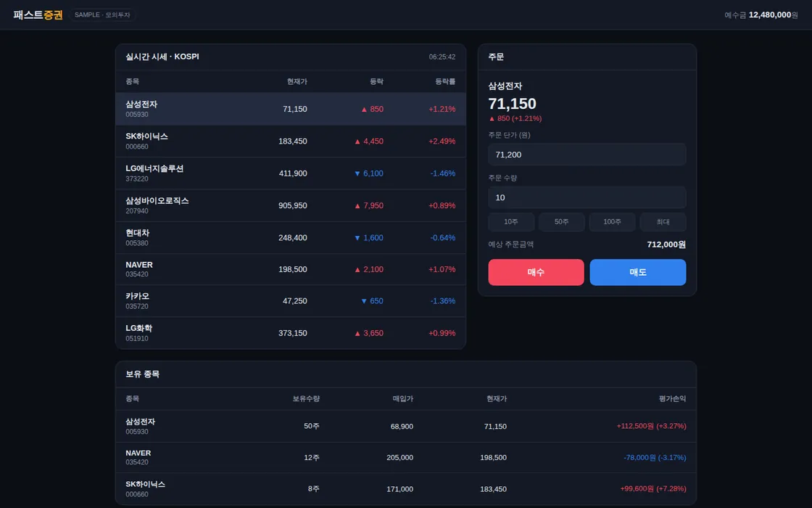Focus the 주문 수량 quantity input field
This screenshot has width=812, height=508.
[587, 197]
